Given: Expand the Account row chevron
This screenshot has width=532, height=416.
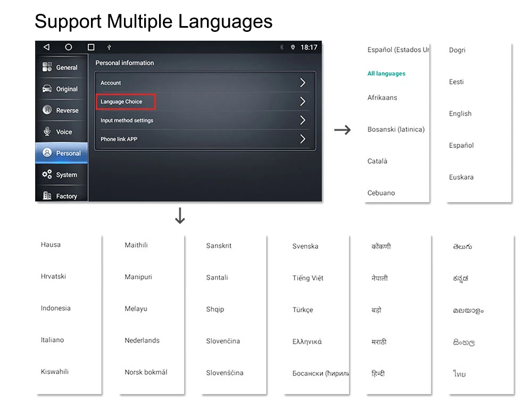Looking at the screenshot, I should tap(303, 82).
